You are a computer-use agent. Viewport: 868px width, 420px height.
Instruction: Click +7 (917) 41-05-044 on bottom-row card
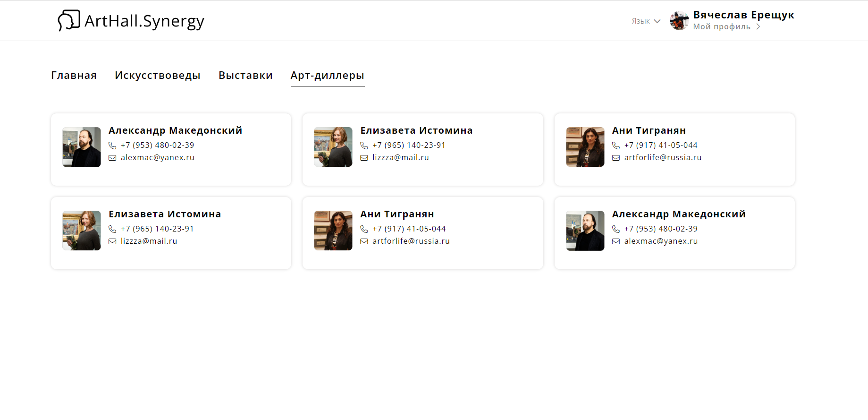[409, 229]
